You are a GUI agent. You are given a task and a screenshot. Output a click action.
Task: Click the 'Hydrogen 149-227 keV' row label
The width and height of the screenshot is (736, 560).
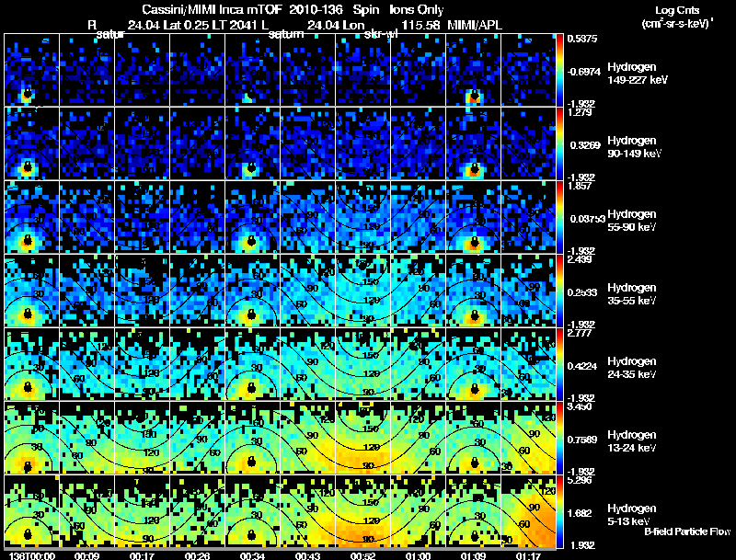(637, 74)
